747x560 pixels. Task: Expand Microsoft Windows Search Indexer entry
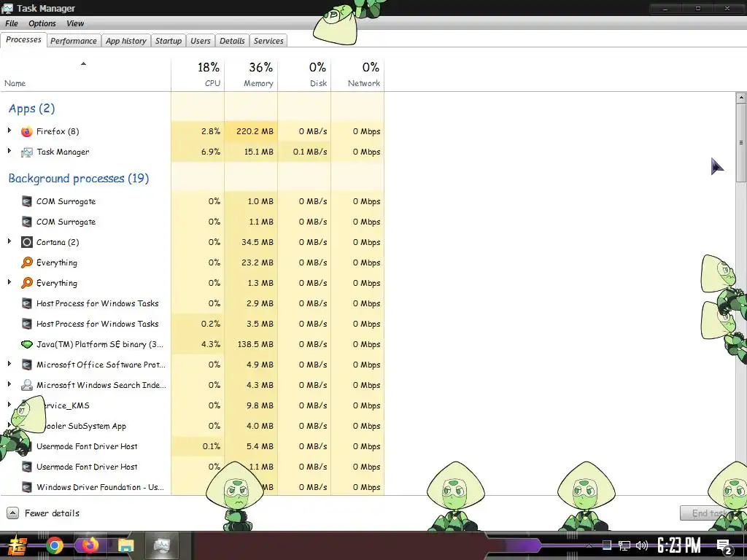pyautogui.click(x=9, y=384)
